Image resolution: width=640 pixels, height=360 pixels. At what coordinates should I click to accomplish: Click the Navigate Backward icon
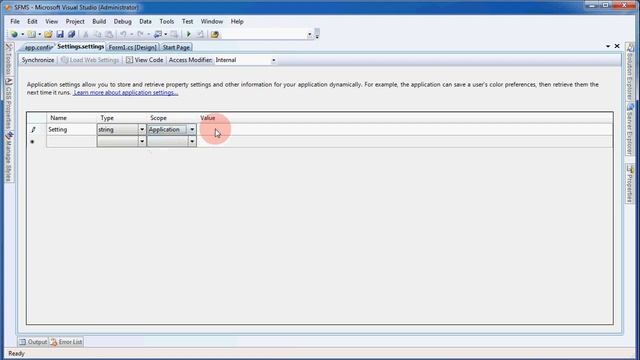tap(158, 34)
